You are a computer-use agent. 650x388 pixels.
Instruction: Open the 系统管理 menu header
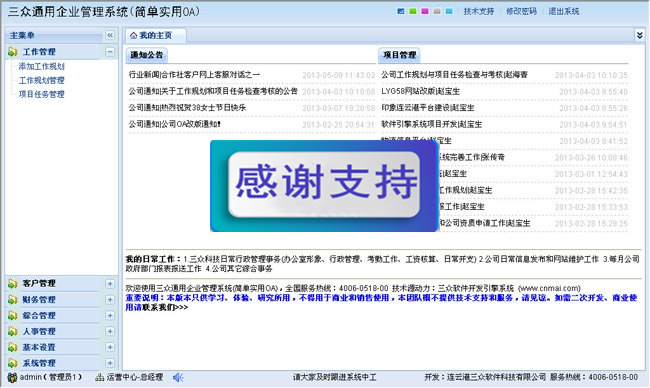(61, 363)
